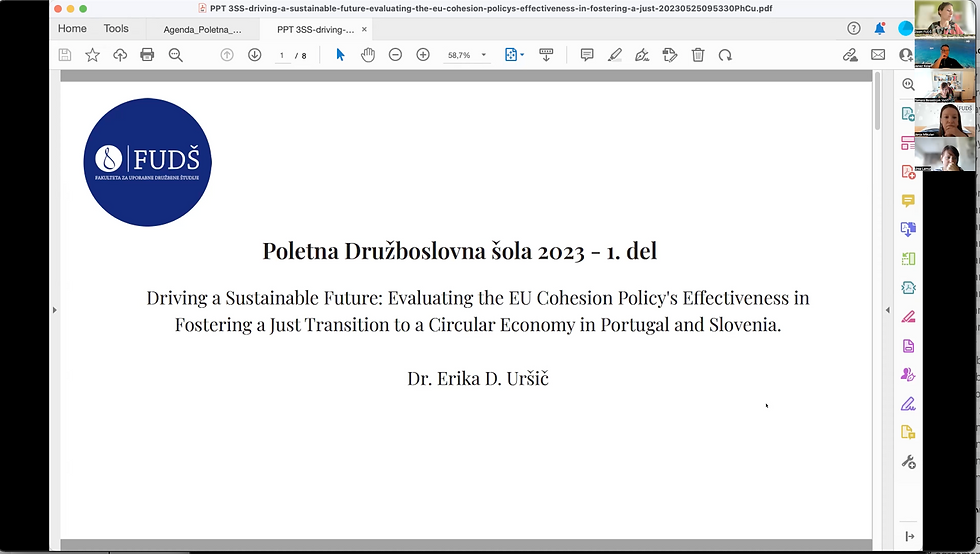Select the PPT 3SS-driving document tab
The image size is (980, 554).
click(316, 29)
